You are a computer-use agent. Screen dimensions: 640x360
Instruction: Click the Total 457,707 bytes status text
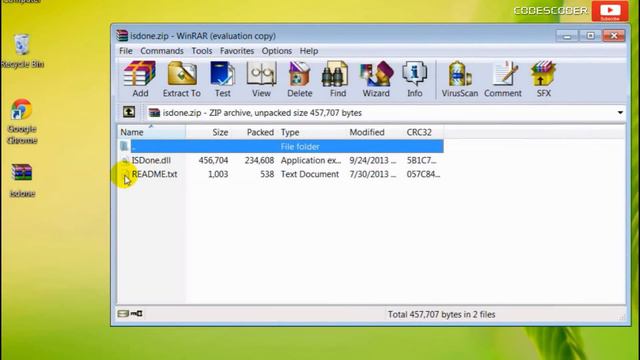tap(441, 314)
